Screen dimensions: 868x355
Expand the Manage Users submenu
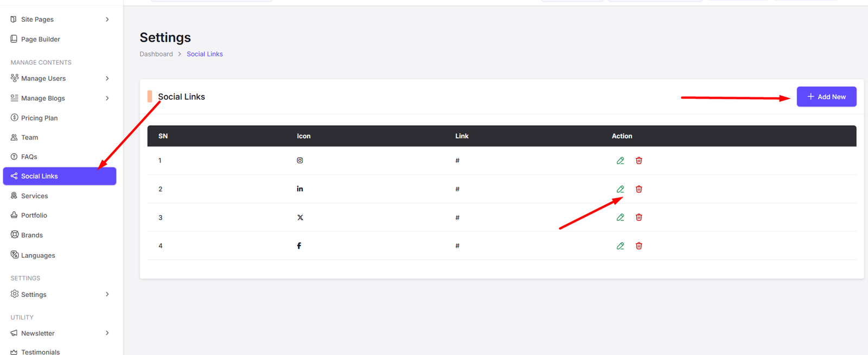[107, 79]
